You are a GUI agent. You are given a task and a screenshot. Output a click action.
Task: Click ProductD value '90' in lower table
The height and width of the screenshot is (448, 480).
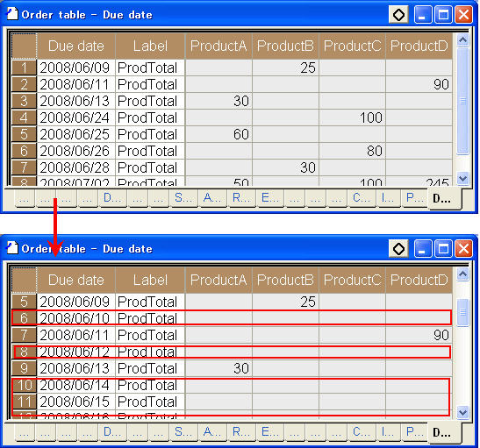(419, 335)
